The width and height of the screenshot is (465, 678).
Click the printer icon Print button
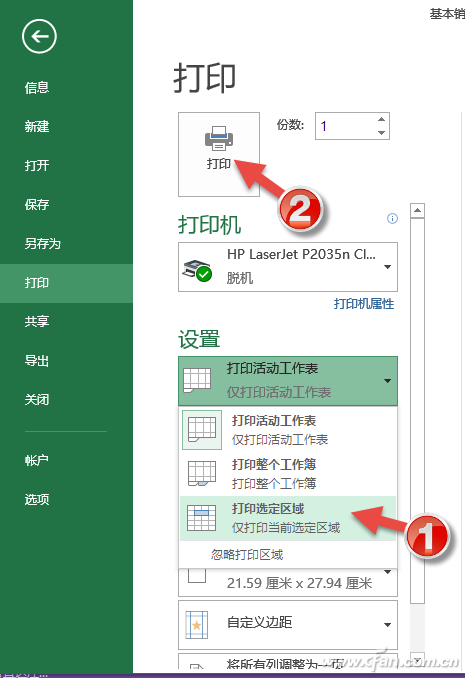tap(219, 154)
